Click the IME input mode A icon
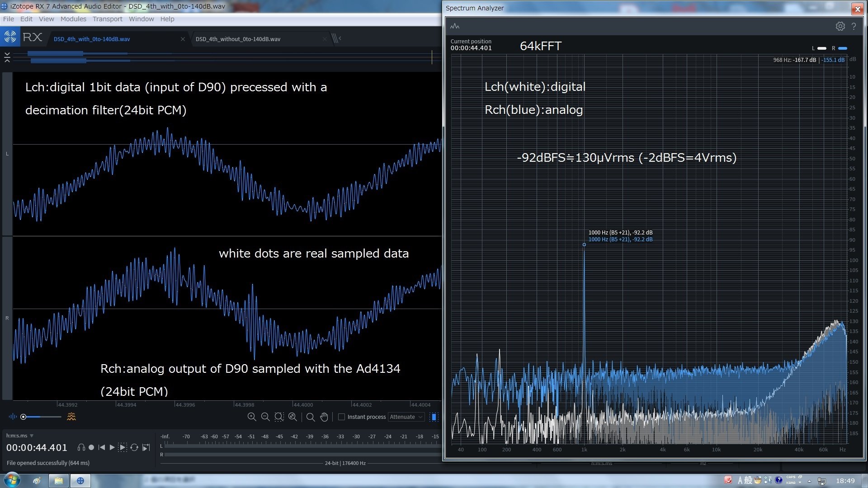 740,480
